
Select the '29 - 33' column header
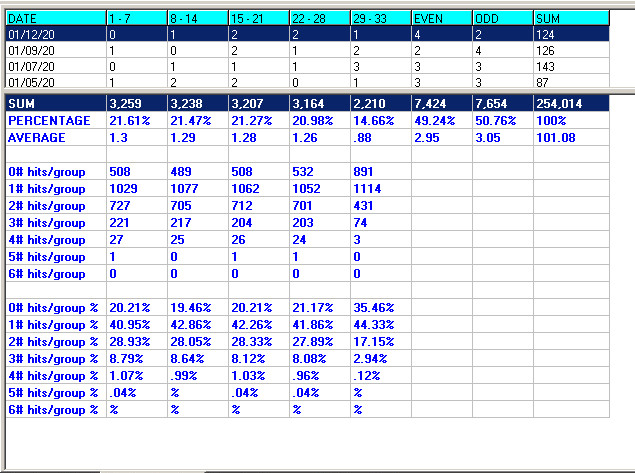click(380, 19)
